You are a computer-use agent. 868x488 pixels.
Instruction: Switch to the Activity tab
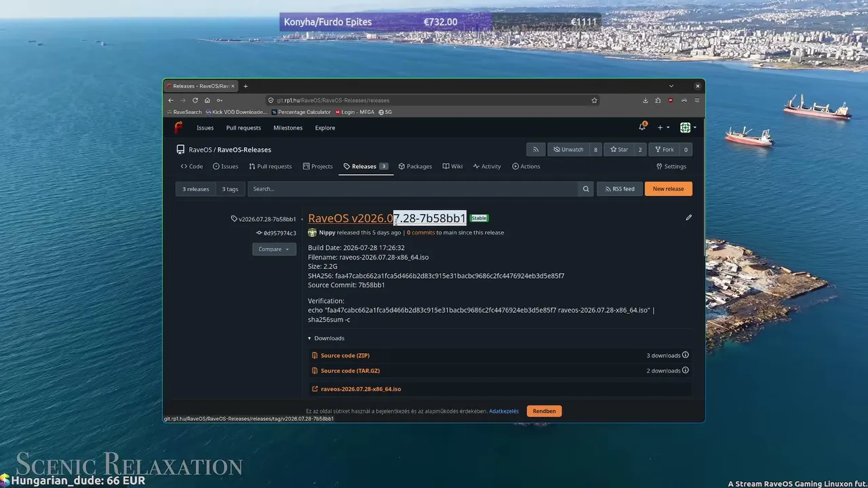(487, 166)
